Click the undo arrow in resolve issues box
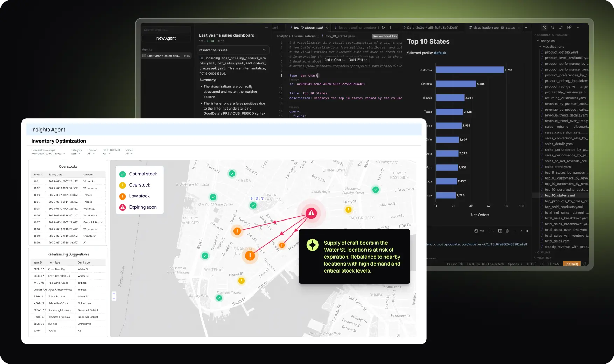 (x=265, y=50)
